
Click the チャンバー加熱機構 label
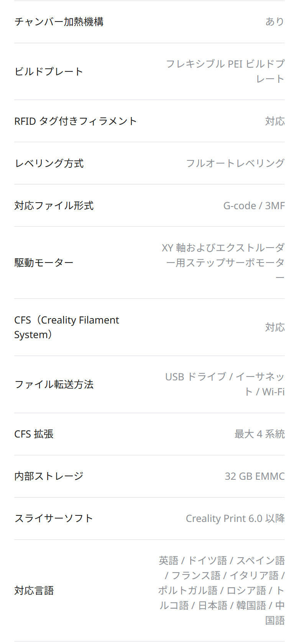(x=59, y=22)
